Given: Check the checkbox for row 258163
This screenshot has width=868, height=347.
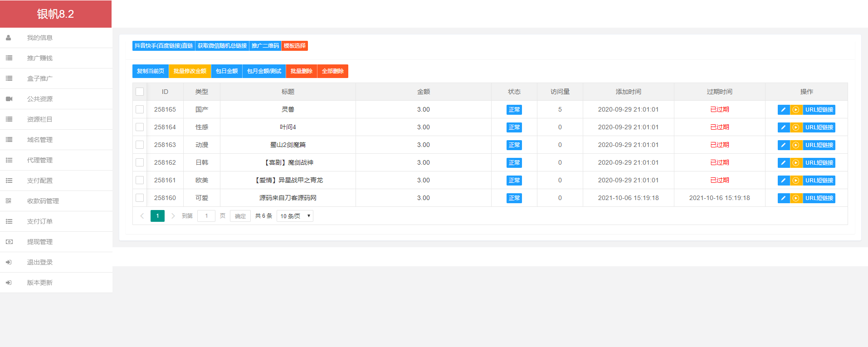Looking at the screenshot, I should coord(140,145).
